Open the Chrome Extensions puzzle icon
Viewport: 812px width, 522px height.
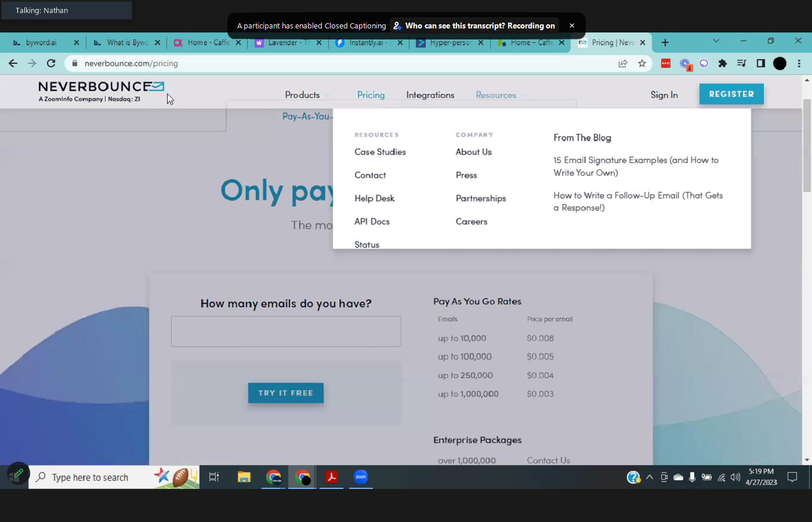point(722,63)
